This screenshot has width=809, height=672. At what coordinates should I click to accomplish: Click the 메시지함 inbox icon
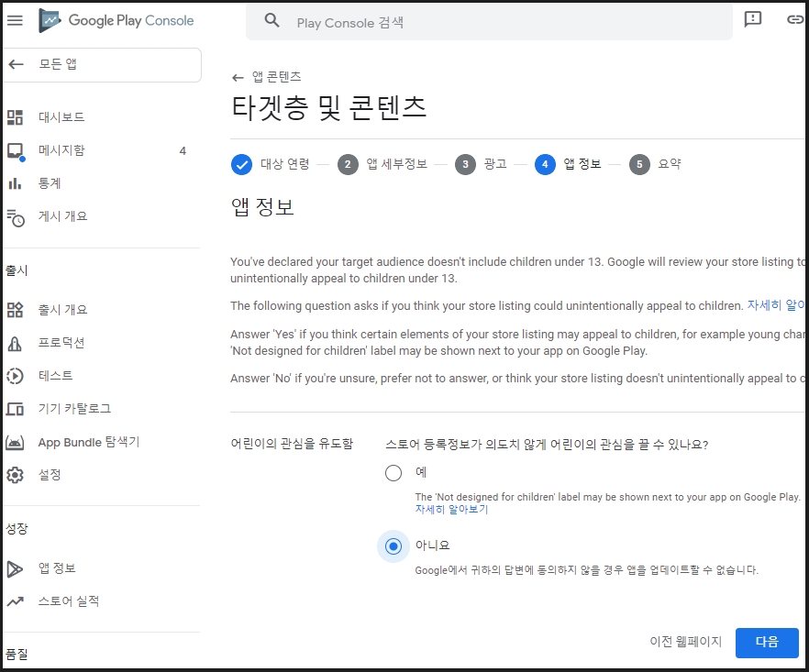(16, 151)
